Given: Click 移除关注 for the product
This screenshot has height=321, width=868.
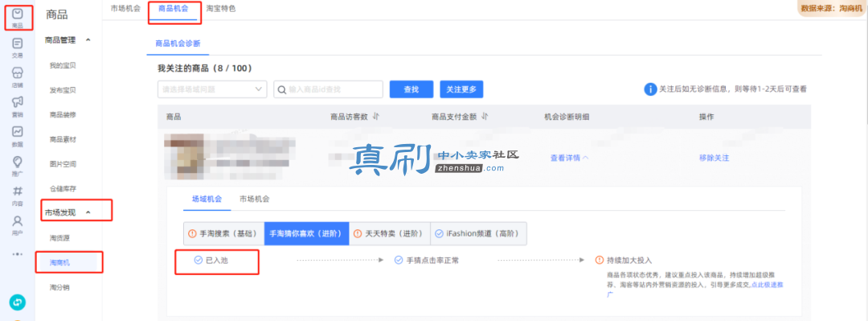Looking at the screenshot, I should [714, 158].
